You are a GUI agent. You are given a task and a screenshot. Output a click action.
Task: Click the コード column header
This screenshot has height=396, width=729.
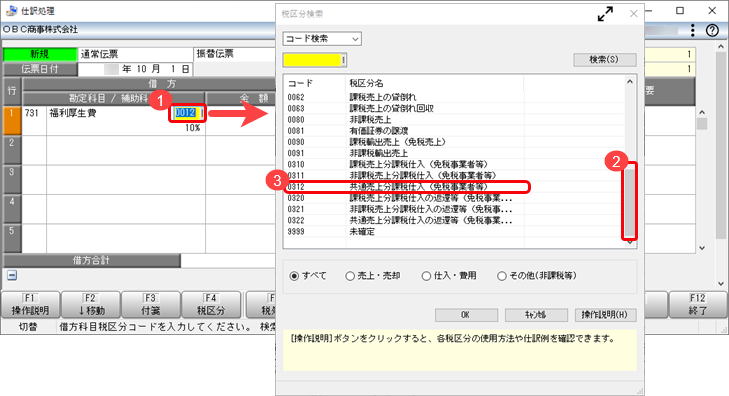tap(315, 83)
